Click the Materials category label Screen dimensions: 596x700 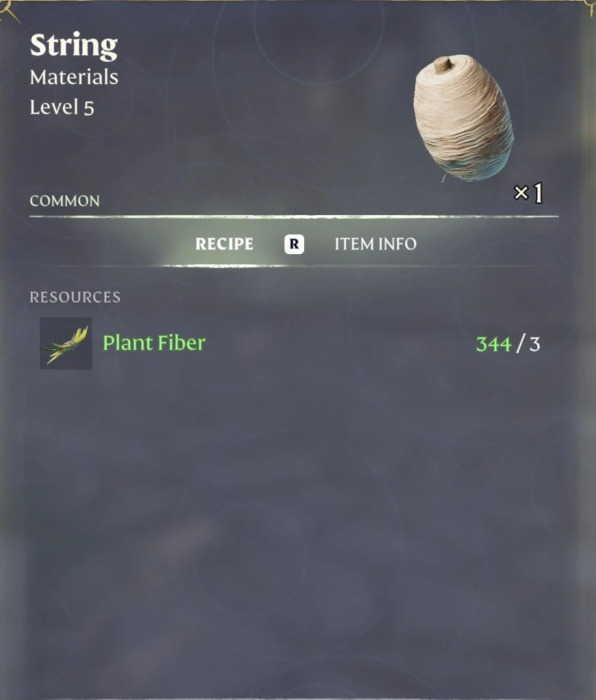coord(74,77)
